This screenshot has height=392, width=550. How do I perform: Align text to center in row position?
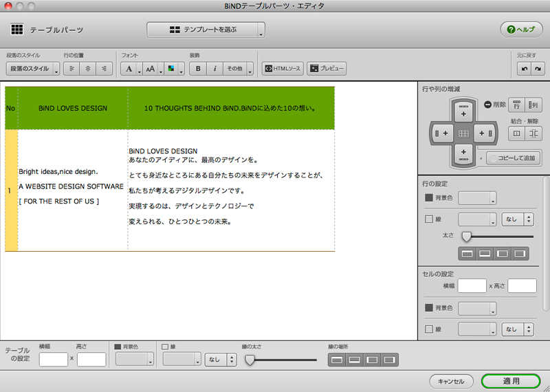[x=88, y=69]
